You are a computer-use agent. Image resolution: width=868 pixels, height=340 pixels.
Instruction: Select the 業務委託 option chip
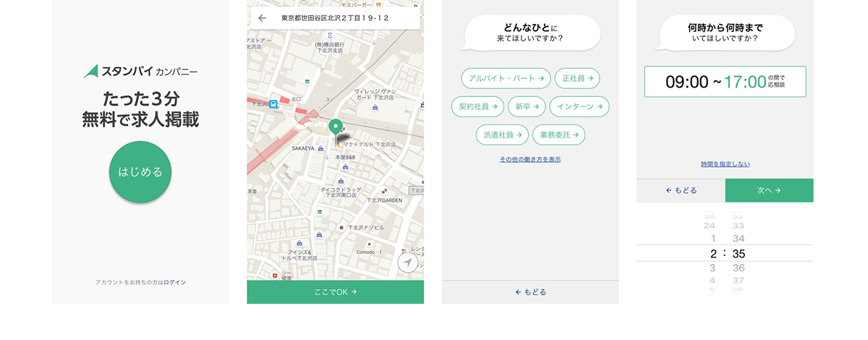[x=558, y=135]
